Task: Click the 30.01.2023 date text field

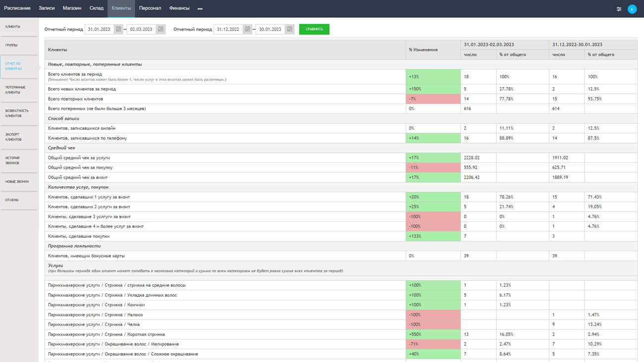Action: (x=270, y=29)
